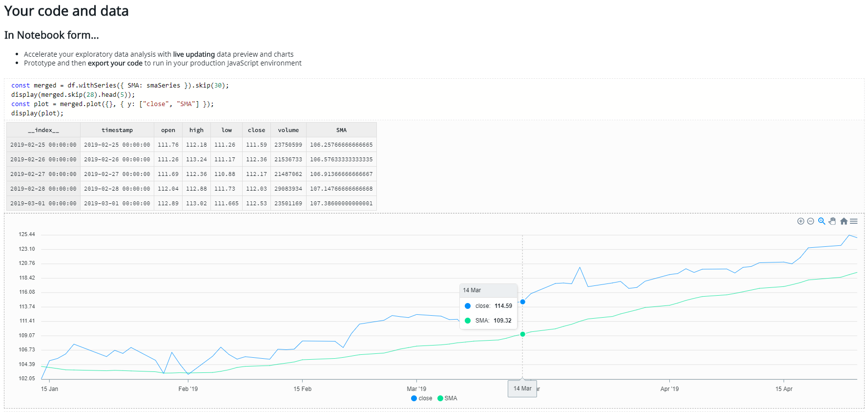Select index cell 2019-02-28 00:00:00
868x412 pixels.
[43, 189]
